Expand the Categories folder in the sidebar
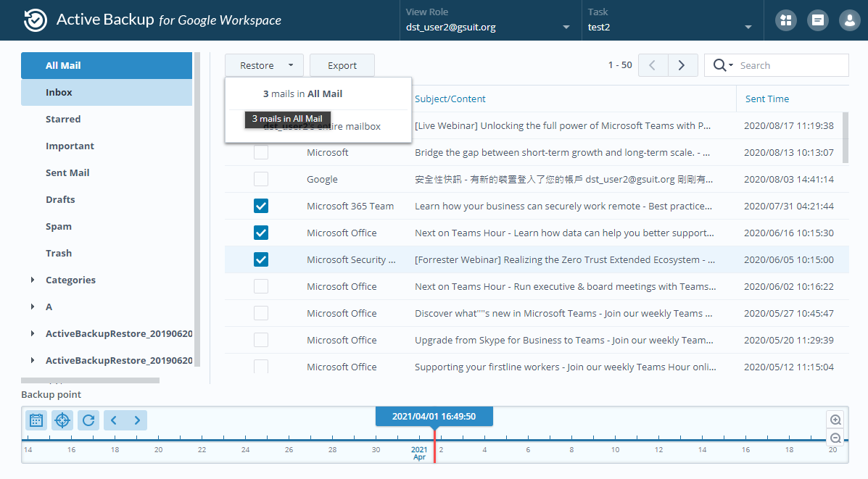The image size is (868, 479). coord(32,280)
